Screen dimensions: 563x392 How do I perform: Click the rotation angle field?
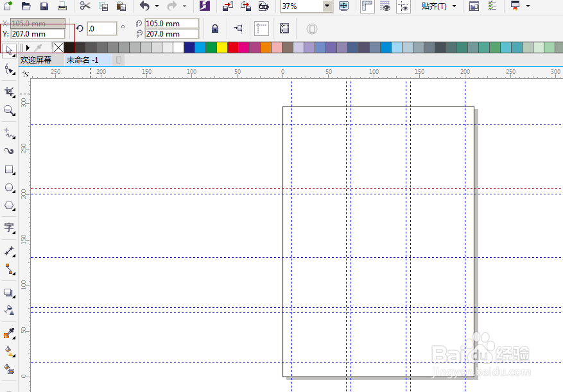click(x=102, y=29)
